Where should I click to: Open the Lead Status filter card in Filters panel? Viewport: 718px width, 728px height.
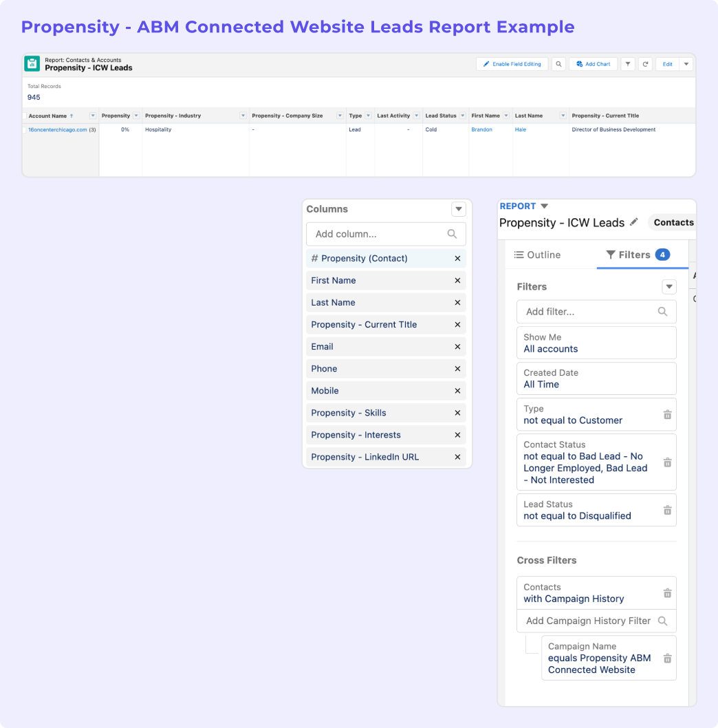596,511
